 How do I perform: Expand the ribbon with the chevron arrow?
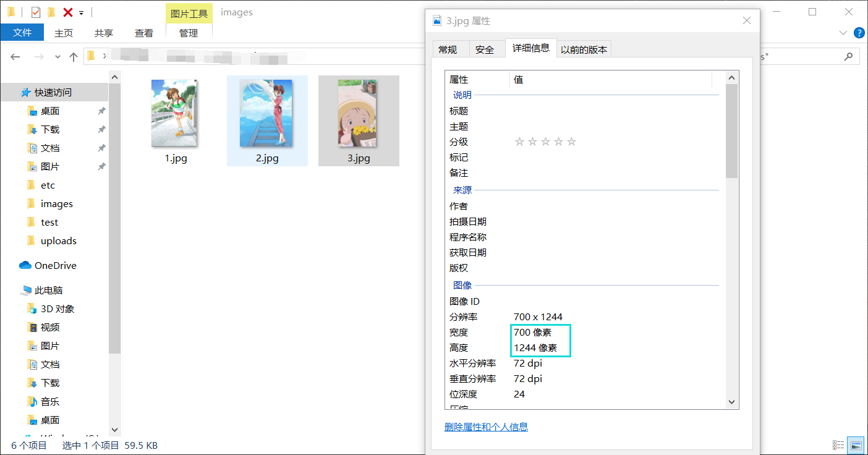(x=843, y=33)
